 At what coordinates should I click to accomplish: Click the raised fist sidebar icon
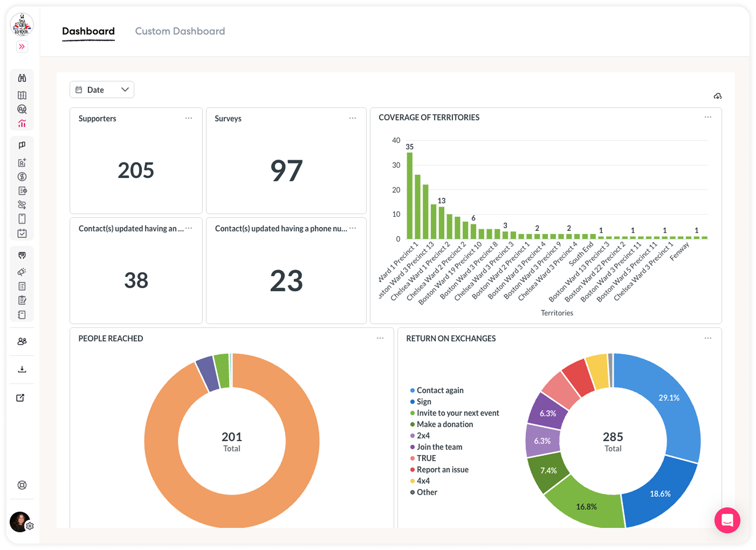tap(22, 255)
